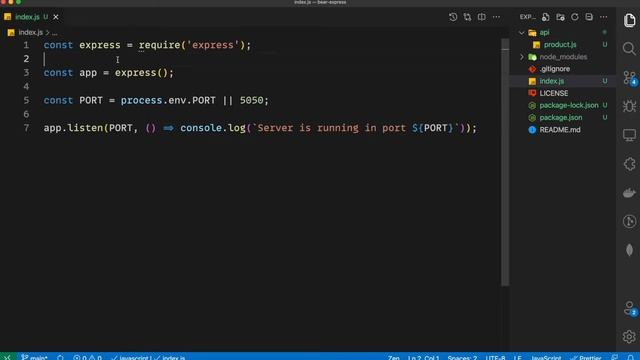Click line number 5 in the gutter
Screen dimensions: 640x360
(x=26, y=100)
